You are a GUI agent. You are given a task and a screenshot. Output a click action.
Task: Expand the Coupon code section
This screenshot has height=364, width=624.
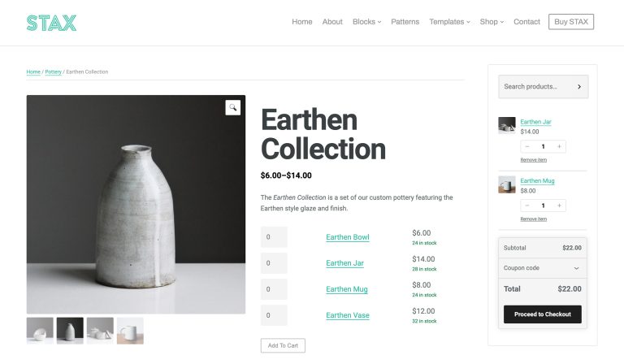click(x=543, y=268)
